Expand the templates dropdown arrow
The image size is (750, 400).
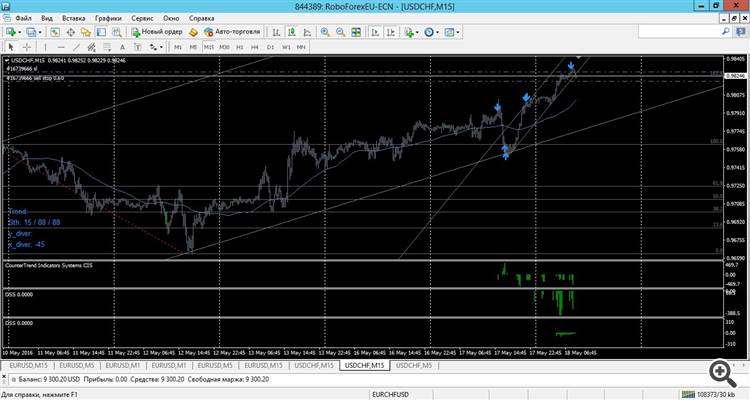(x=458, y=33)
